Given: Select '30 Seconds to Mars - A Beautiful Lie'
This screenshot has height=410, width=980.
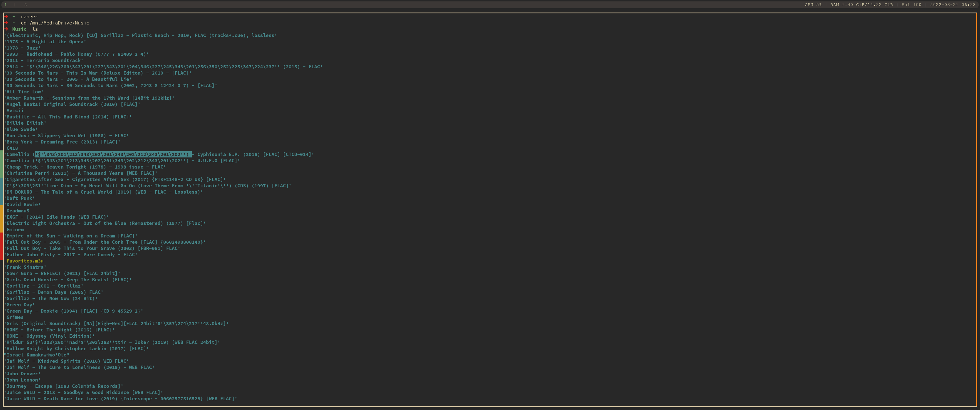Looking at the screenshot, I should click(68, 79).
